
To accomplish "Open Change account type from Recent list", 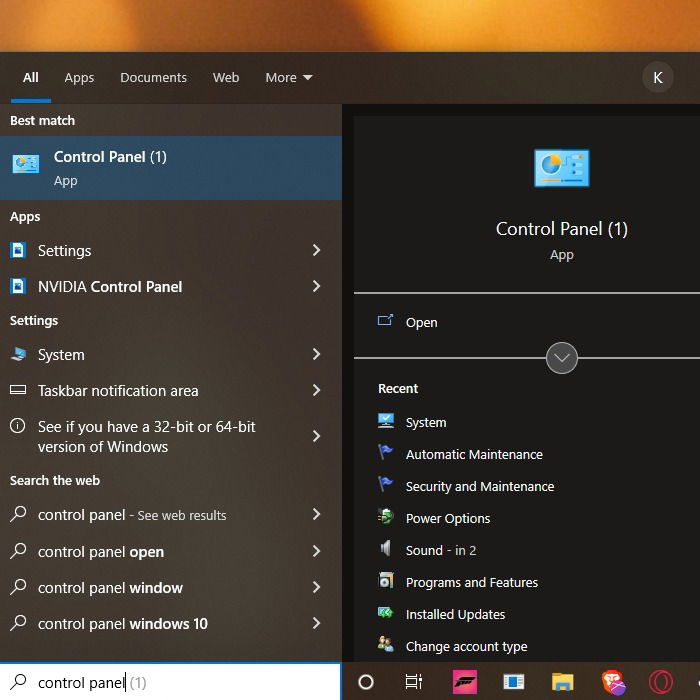I will [467, 646].
